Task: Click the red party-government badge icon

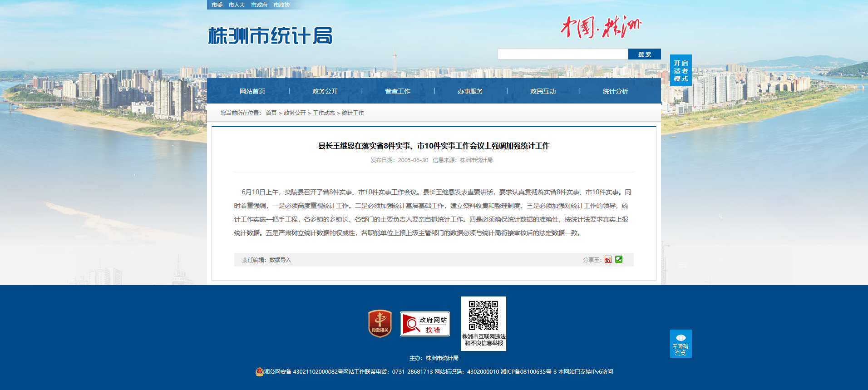Action: point(380,323)
